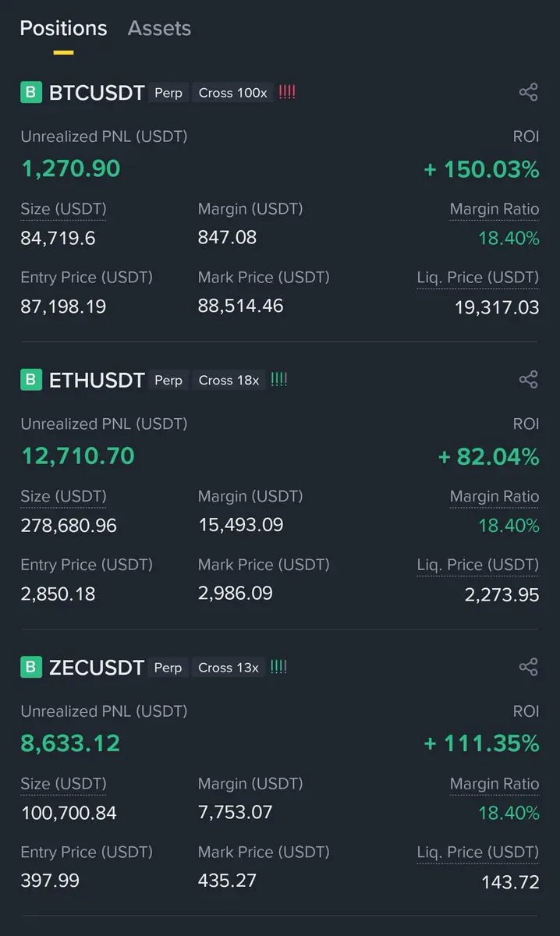Tap the red risk indicator on BTCUSDT

[287, 93]
